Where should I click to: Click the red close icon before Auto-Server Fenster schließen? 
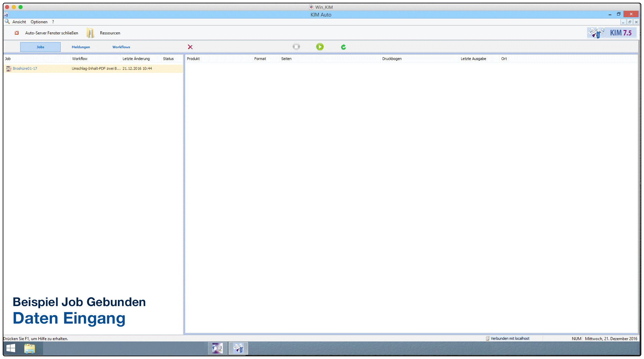tap(17, 33)
